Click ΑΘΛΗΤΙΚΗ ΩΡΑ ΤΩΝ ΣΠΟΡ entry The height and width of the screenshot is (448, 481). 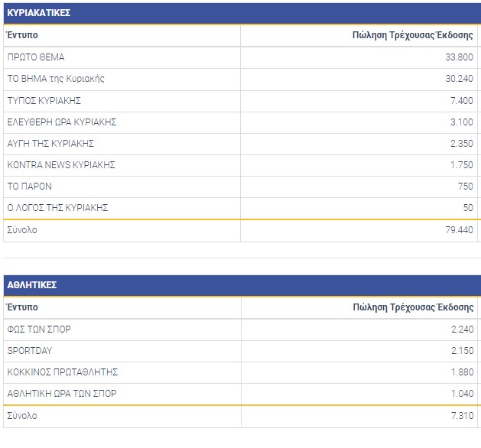[x=62, y=394]
